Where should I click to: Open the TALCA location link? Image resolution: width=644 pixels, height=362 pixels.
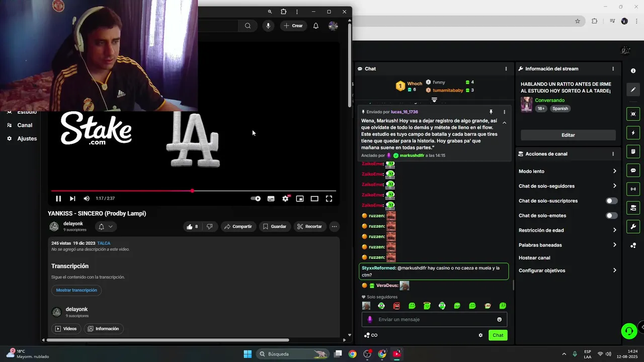104,243
